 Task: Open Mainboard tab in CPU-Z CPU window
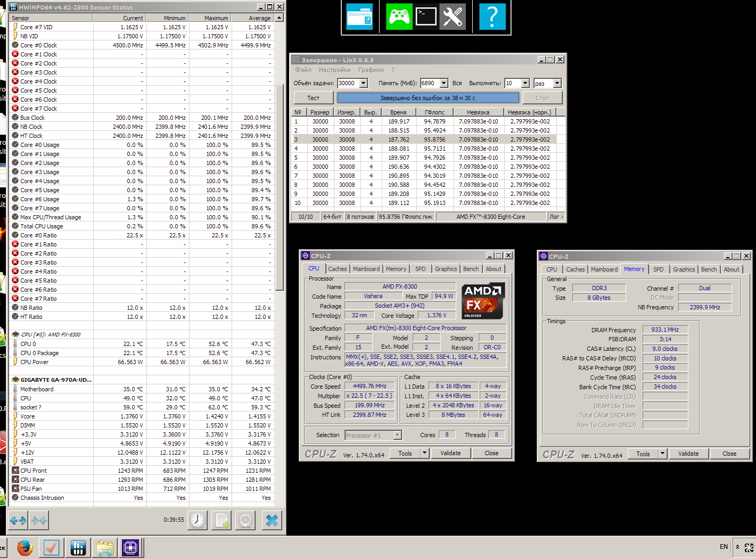(366, 269)
